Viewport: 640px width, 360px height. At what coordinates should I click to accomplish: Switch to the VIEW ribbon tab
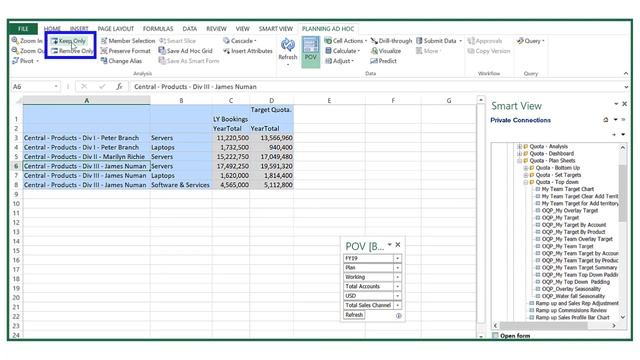pos(242,29)
